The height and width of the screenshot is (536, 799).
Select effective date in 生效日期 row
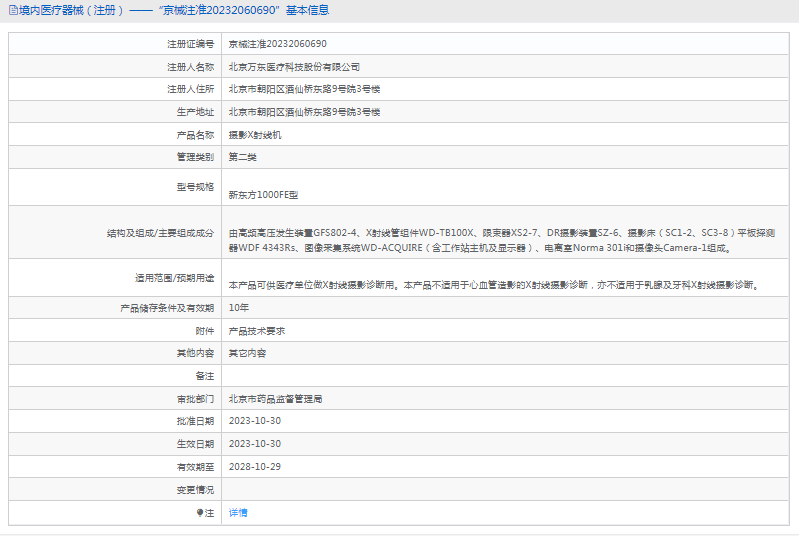[255, 444]
